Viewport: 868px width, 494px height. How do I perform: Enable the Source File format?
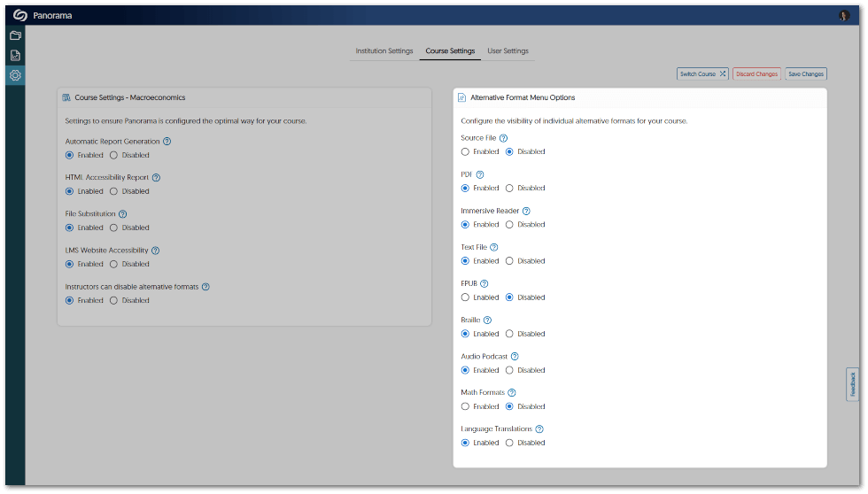(466, 152)
